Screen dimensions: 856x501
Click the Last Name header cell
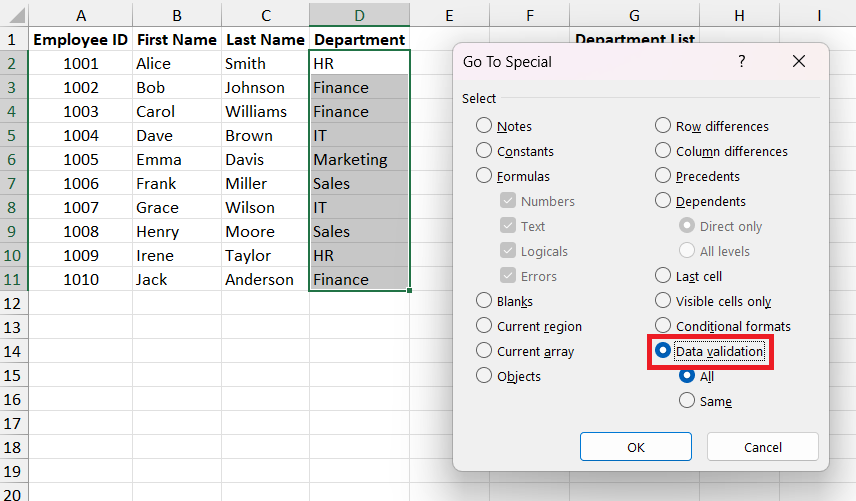point(265,39)
